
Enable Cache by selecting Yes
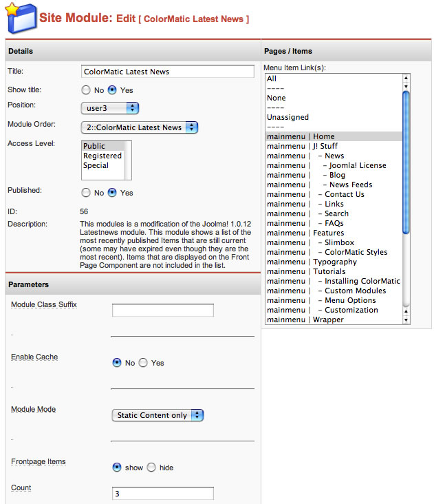(x=143, y=363)
